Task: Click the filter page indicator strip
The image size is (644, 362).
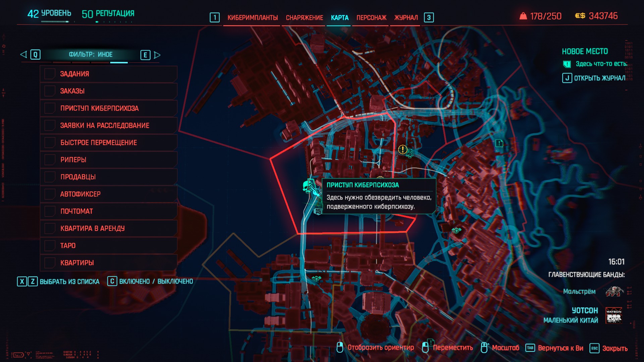Action: (90, 62)
